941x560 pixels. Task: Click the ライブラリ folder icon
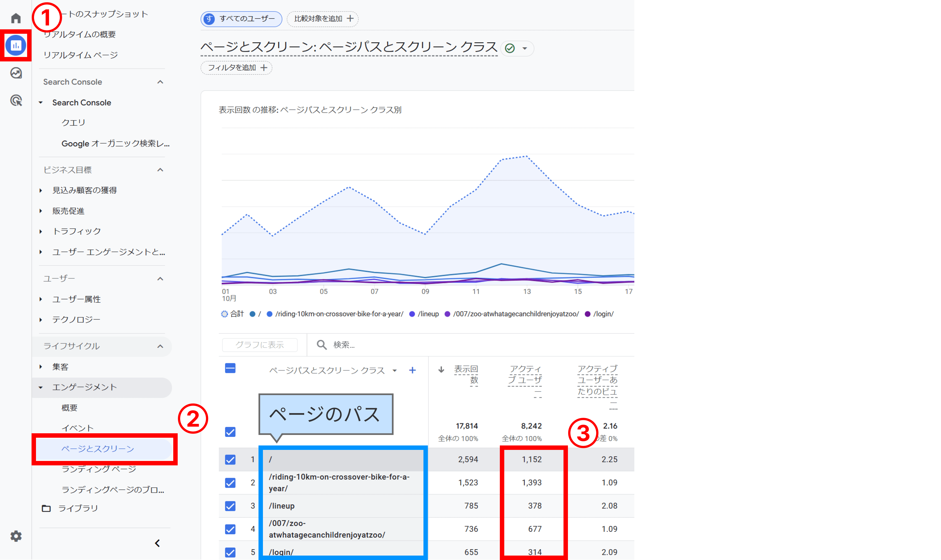click(x=46, y=508)
